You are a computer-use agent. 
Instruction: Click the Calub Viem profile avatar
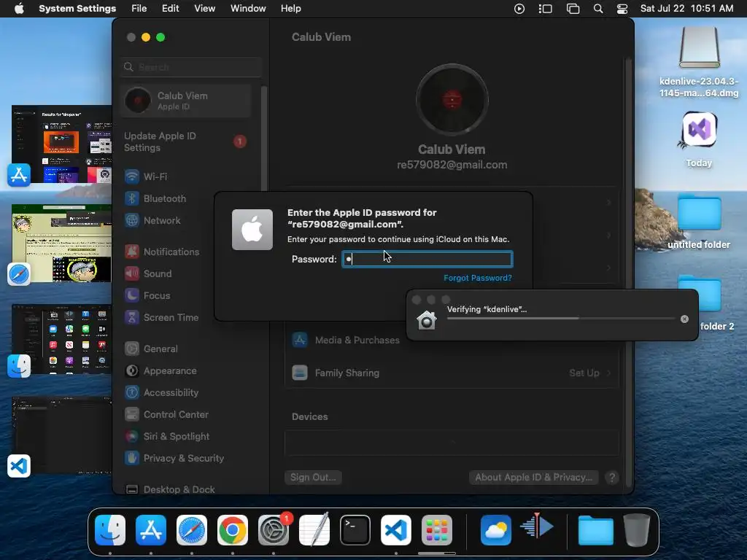452,100
